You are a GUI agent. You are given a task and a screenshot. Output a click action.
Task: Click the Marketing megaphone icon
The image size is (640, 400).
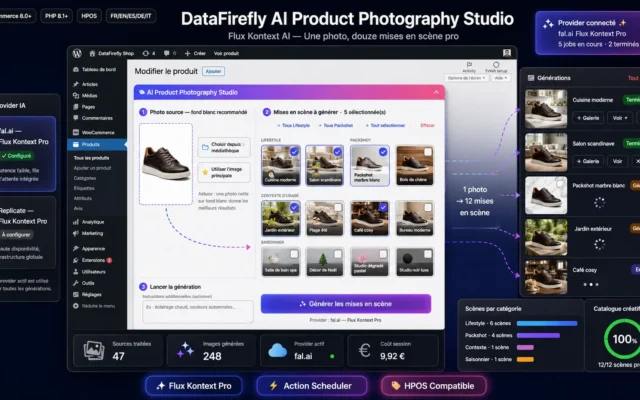[76, 233]
